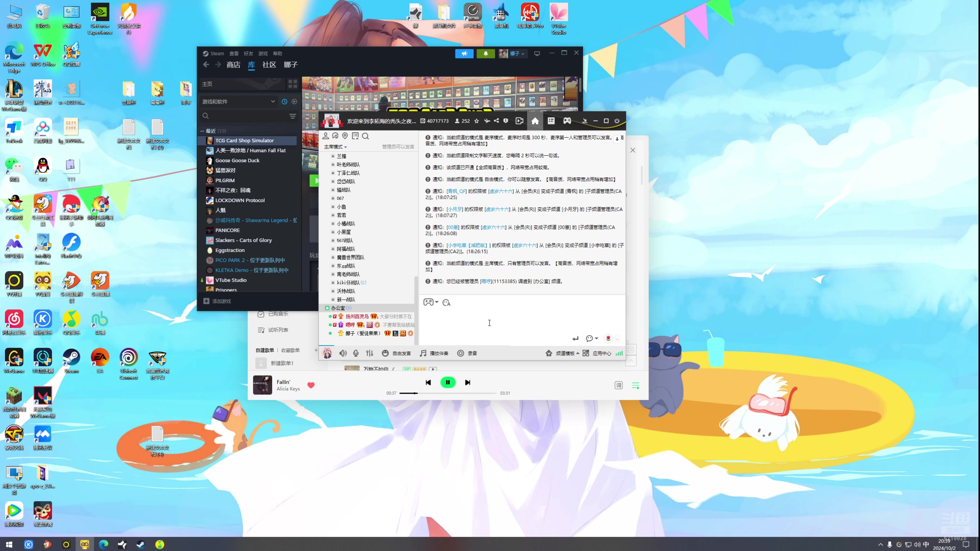The image size is (980, 551).
Task: Click the 添加游戏 button in Steam
Action: click(217, 301)
